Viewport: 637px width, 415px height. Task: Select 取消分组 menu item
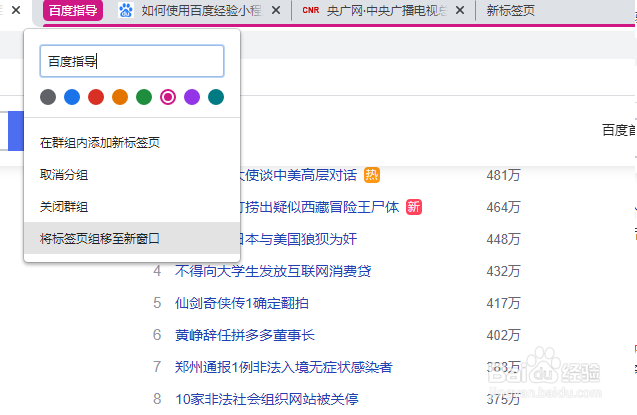132,175
